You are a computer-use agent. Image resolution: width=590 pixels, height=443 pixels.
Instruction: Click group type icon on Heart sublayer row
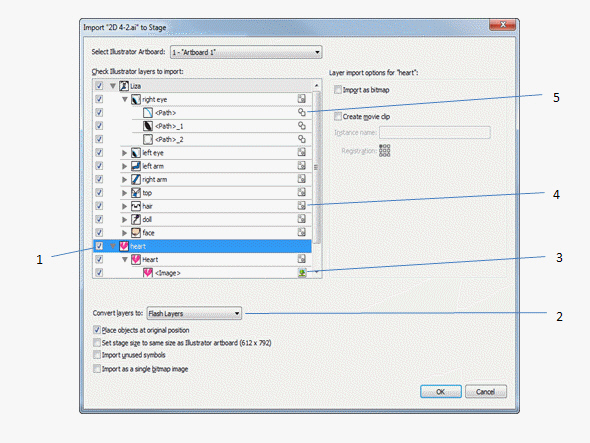pyautogui.click(x=301, y=259)
